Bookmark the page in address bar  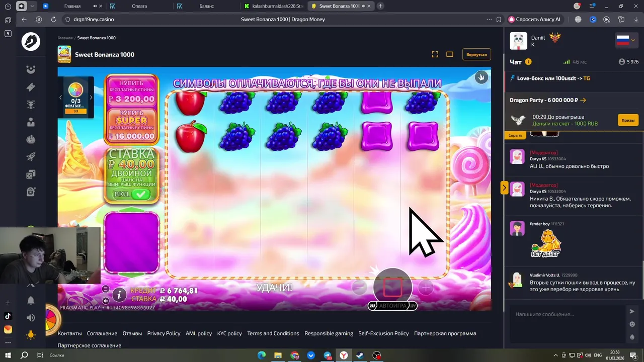pos(499,19)
